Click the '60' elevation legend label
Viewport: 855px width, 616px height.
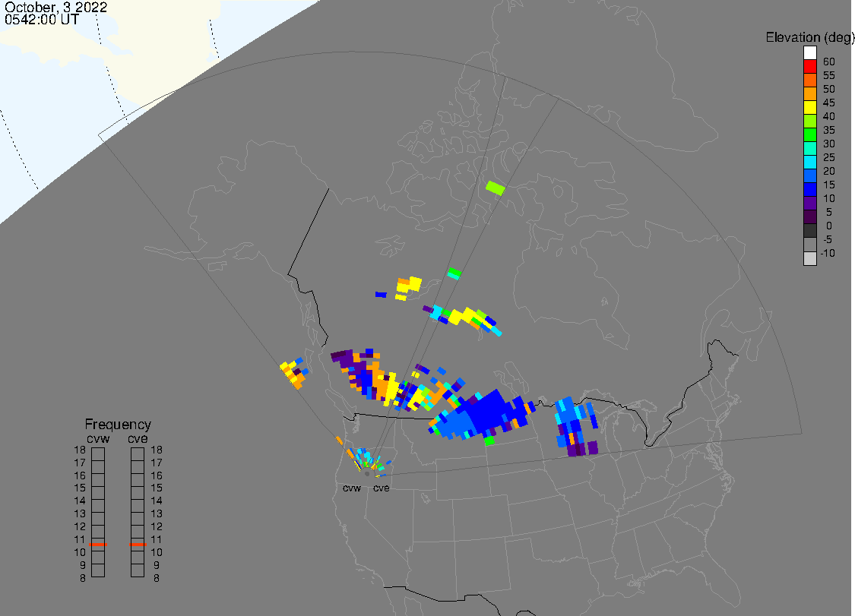tap(829, 62)
